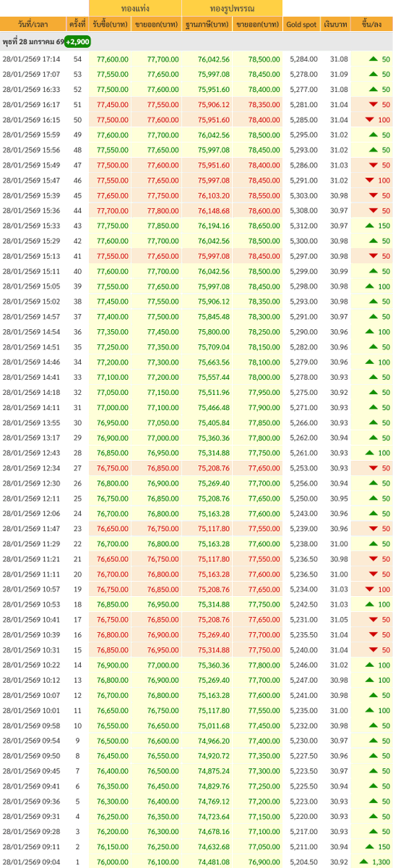Click the green up arrow in the 12:43 row
The width and height of the screenshot is (393, 868).
coord(370,453)
